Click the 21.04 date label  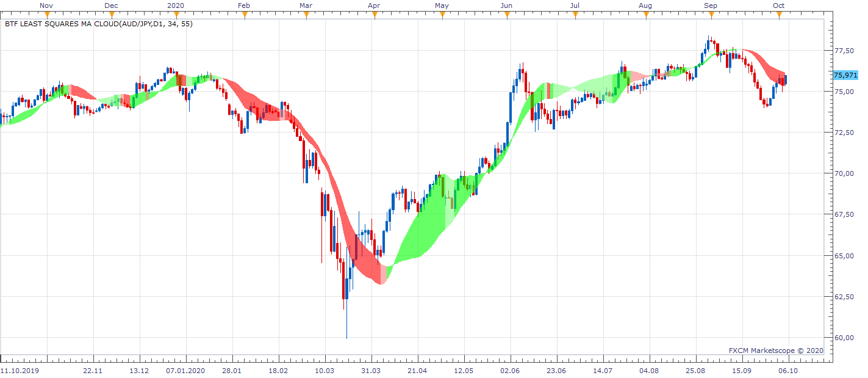coord(417,371)
